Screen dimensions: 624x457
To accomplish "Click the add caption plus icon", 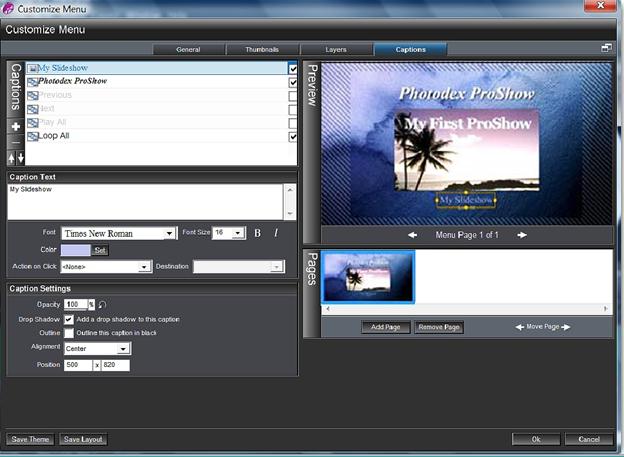I will (16, 127).
